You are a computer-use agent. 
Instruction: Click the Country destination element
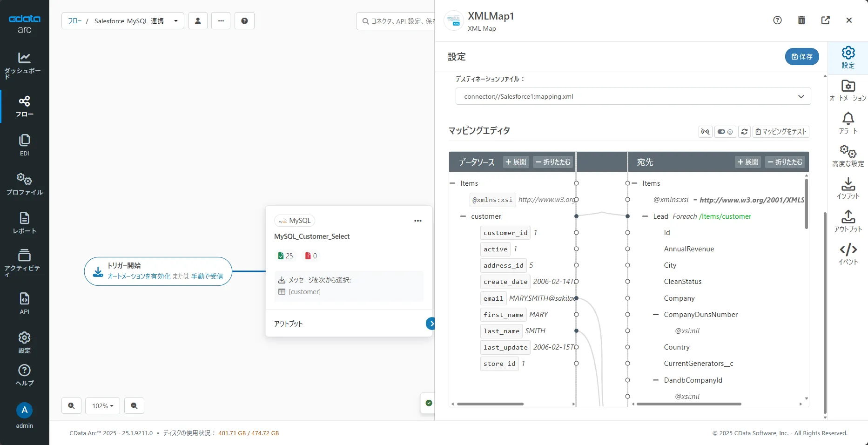(x=677, y=347)
